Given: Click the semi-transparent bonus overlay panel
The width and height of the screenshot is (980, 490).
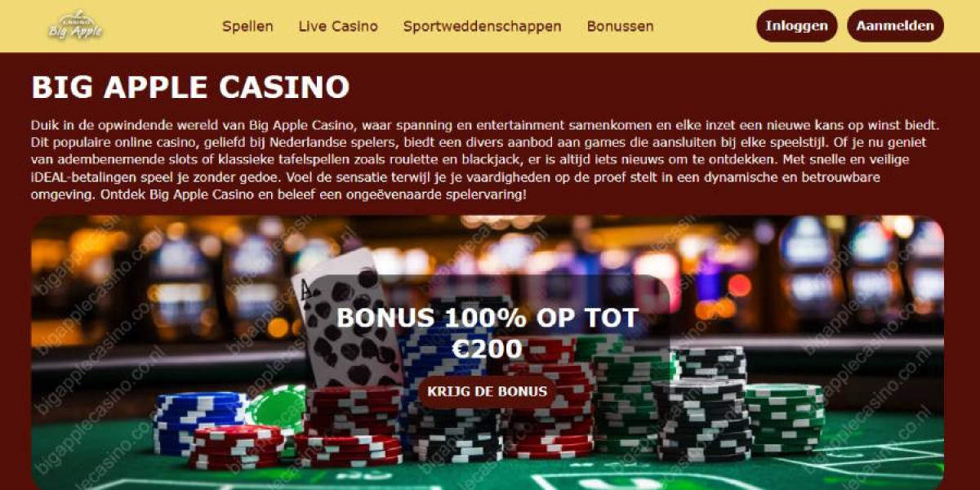Looking at the screenshot, I should coord(487,346).
